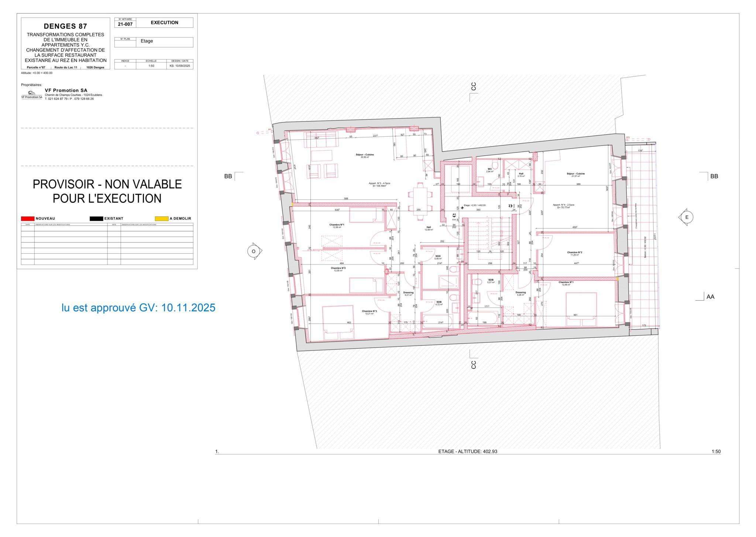
Task: Click the EXECUTION phase label
Action: point(165,23)
